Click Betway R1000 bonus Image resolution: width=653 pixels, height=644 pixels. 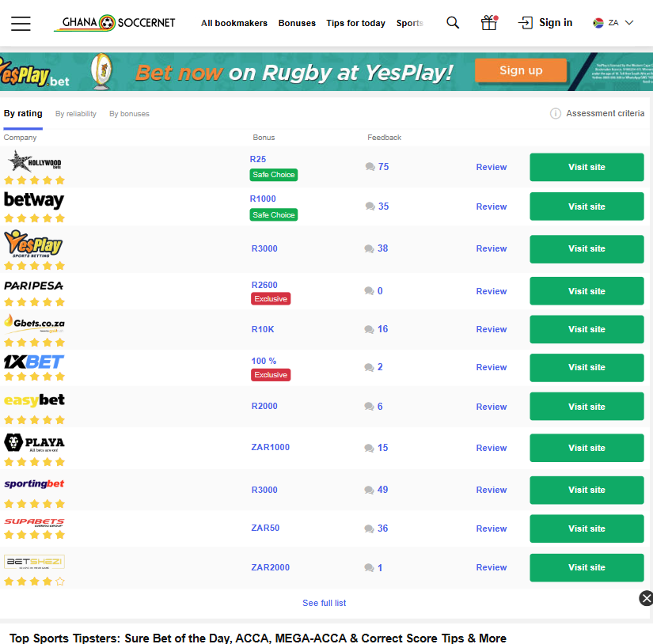pos(263,199)
